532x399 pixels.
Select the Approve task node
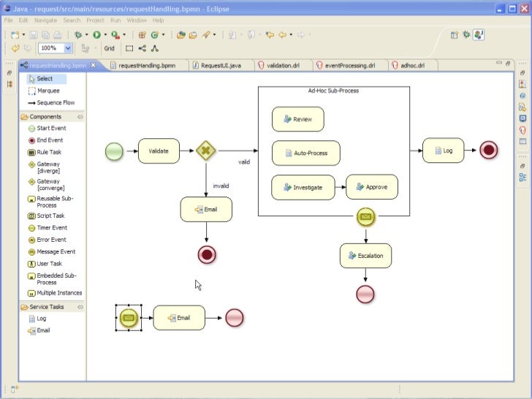pyautogui.click(x=372, y=187)
